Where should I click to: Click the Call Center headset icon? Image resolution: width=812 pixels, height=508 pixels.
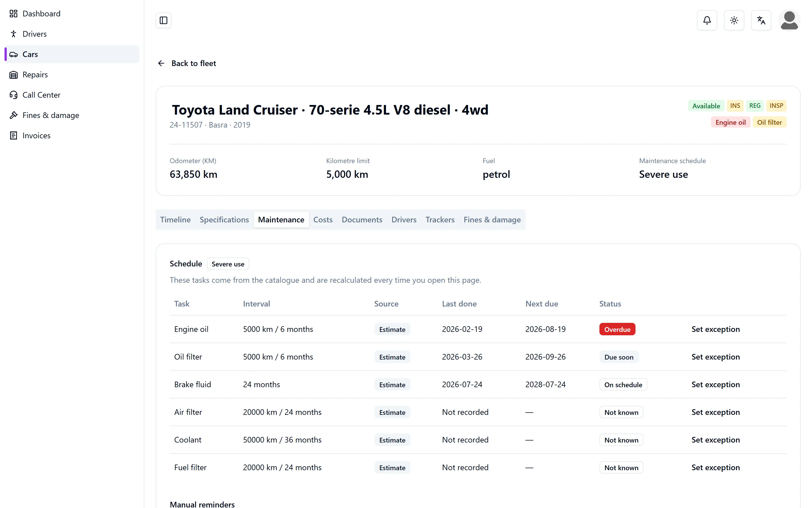14,95
